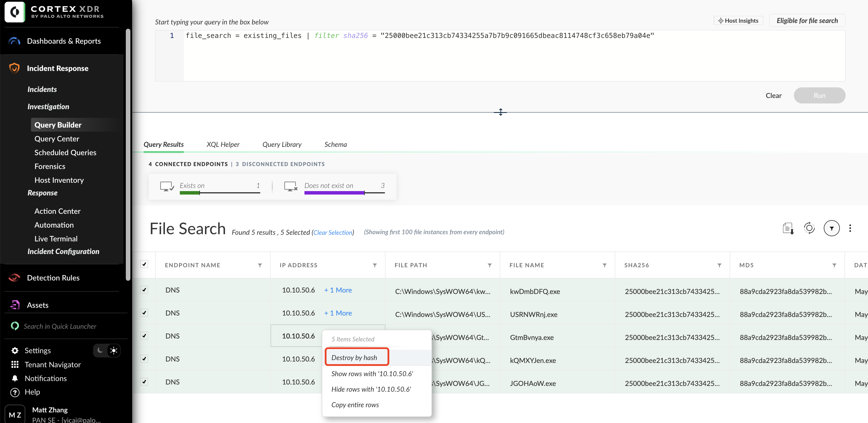Open IP Address column filter
Viewport: 868px width, 423px height.
point(375,266)
